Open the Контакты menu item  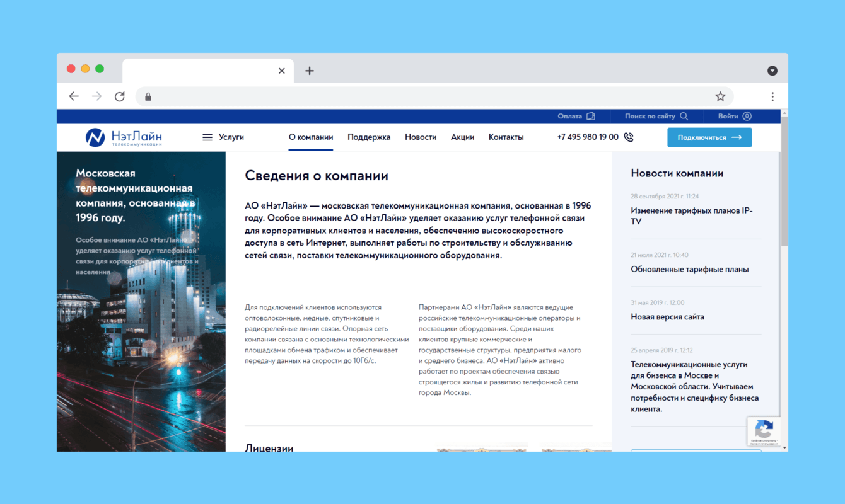tap(506, 137)
